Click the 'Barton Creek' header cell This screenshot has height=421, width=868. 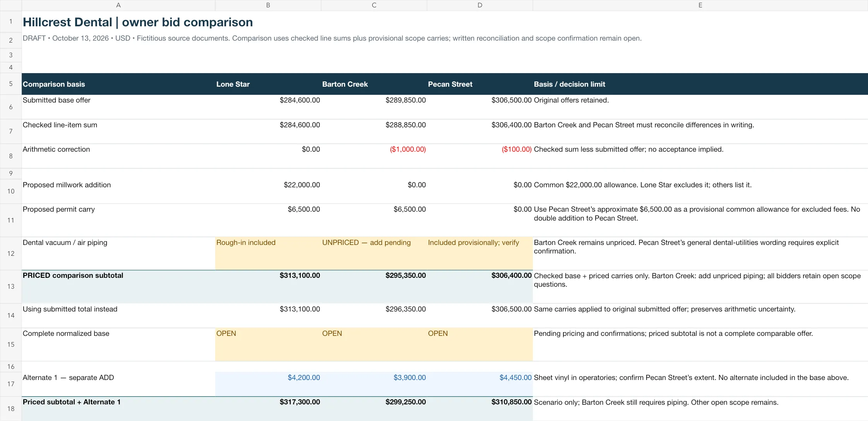click(x=374, y=84)
